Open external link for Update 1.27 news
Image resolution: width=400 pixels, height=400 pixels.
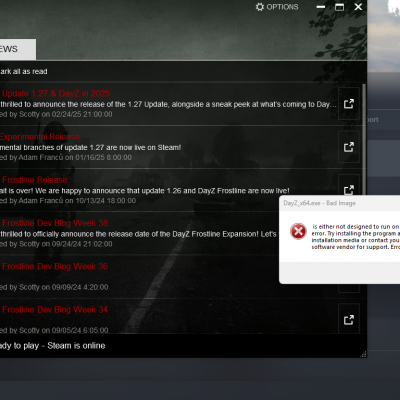349,104
